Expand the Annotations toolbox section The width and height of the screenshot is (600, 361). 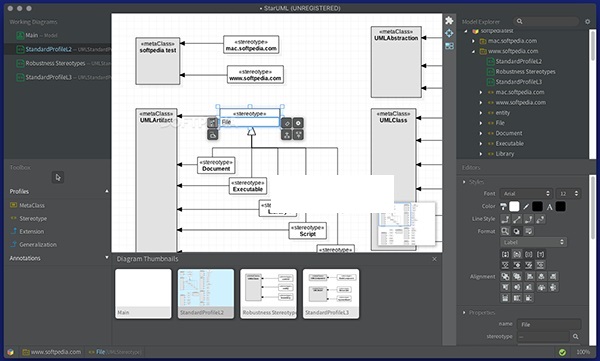click(106, 258)
